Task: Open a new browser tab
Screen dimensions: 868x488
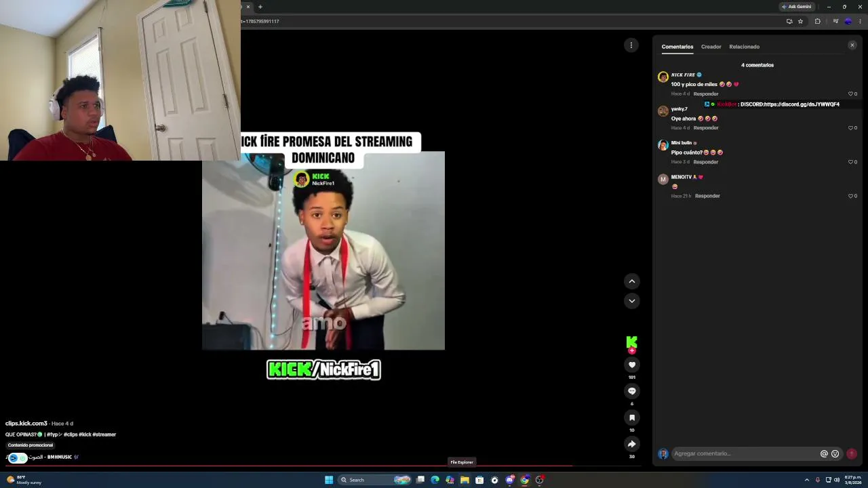Action: [260, 7]
